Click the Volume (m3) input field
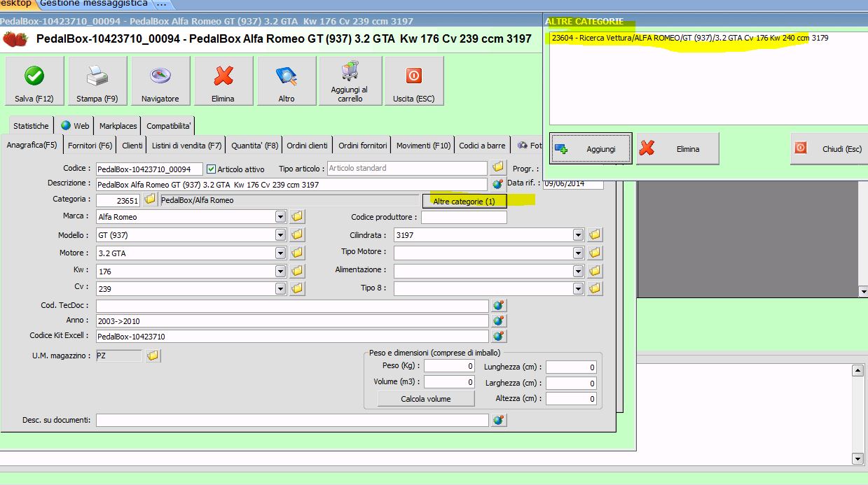Screen dimensions: 868x485 coord(449,381)
